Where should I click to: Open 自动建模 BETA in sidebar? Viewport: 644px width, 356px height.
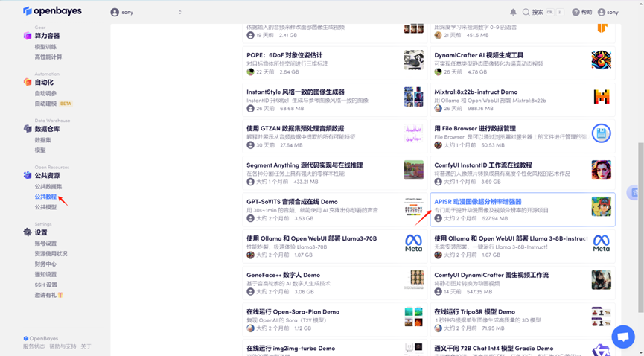point(54,104)
